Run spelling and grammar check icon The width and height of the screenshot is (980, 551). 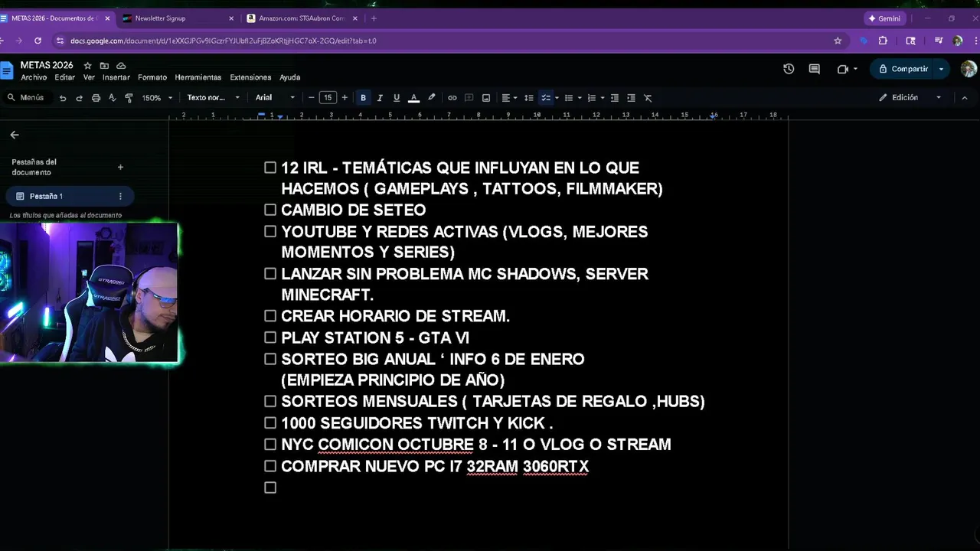coord(113,98)
